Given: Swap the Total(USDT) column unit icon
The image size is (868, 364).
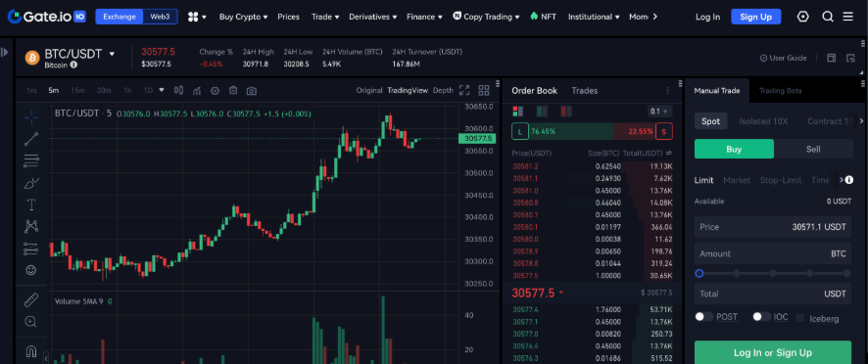Looking at the screenshot, I should click(669, 153).
